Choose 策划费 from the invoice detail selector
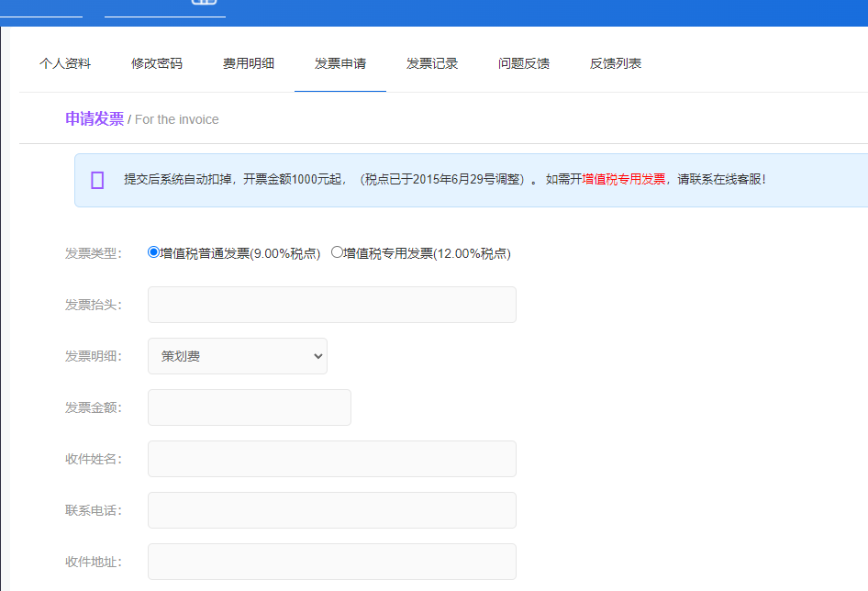868x591 pixels. [237, 356]
